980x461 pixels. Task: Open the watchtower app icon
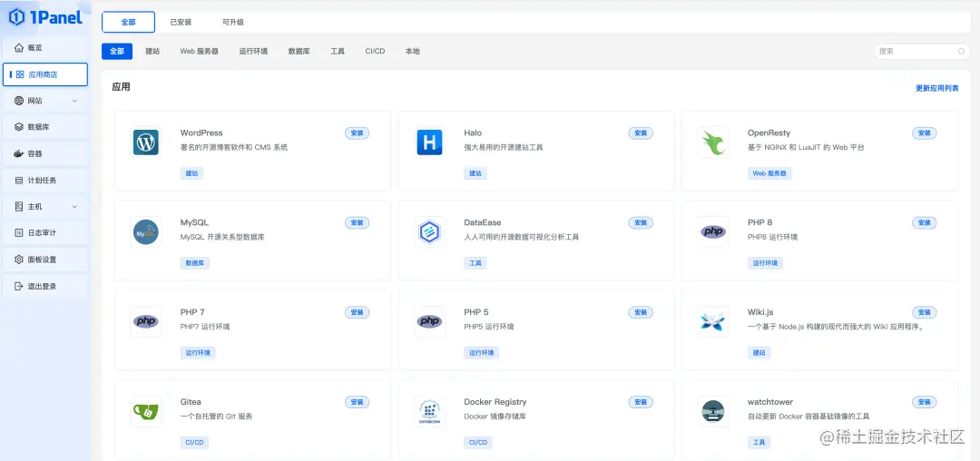pyautogui.click(x=713, y=411)
